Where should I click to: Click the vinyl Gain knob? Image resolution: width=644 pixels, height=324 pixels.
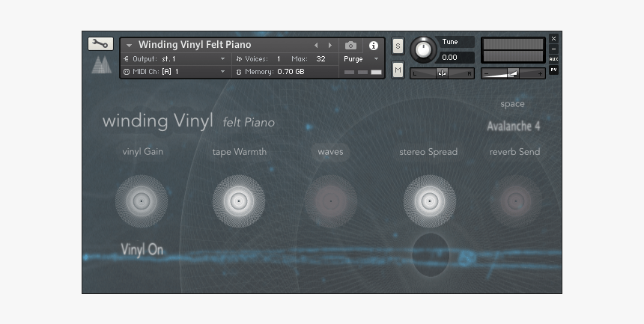coord(142,201)
